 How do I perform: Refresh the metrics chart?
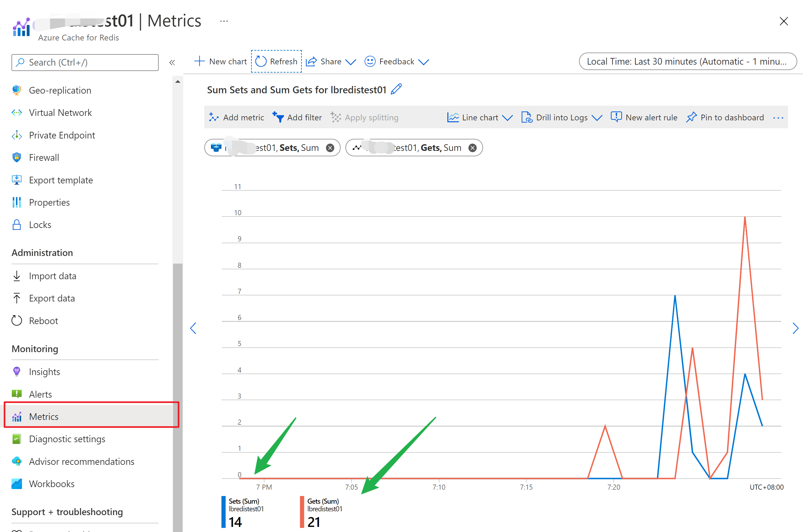pyautogui.click(x=276, y=61)
